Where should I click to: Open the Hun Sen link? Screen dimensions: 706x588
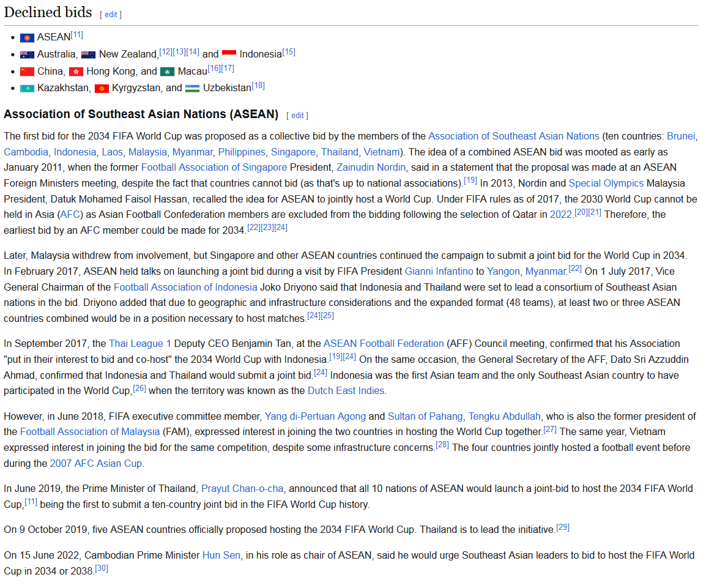coord(221,555)
